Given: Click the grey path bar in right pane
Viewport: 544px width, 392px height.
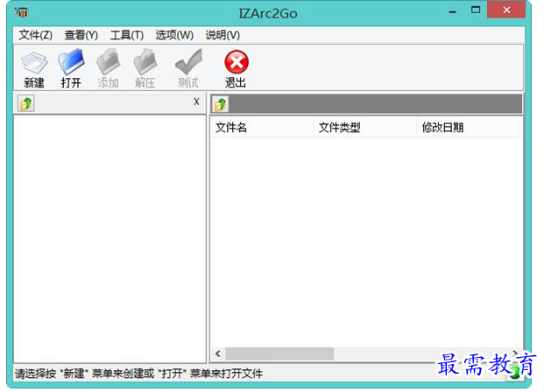Looking at the screenshot, I should point(376,103).
